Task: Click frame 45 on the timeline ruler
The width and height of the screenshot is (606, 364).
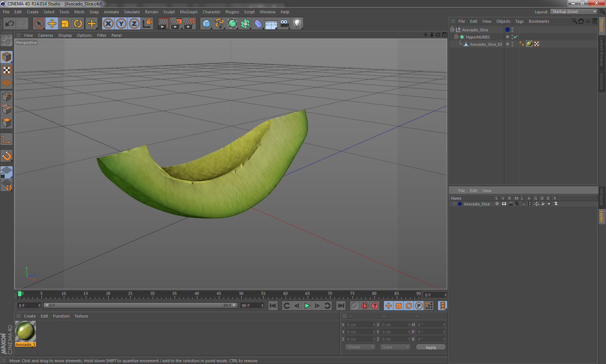Action: [219, 294]
